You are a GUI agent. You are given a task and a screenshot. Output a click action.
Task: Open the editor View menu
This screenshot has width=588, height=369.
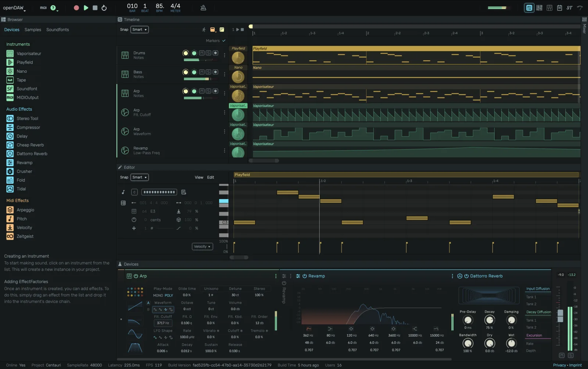199,178
